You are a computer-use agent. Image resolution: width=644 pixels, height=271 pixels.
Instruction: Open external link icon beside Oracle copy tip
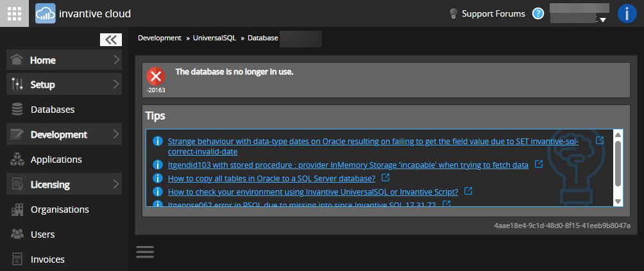tap(386, 177)
